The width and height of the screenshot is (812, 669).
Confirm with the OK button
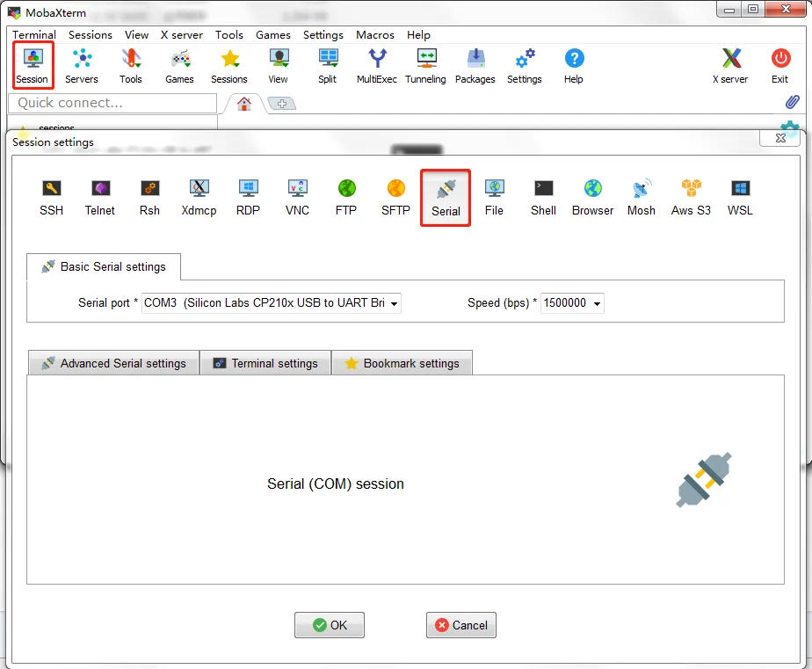[x=330, y=625]
